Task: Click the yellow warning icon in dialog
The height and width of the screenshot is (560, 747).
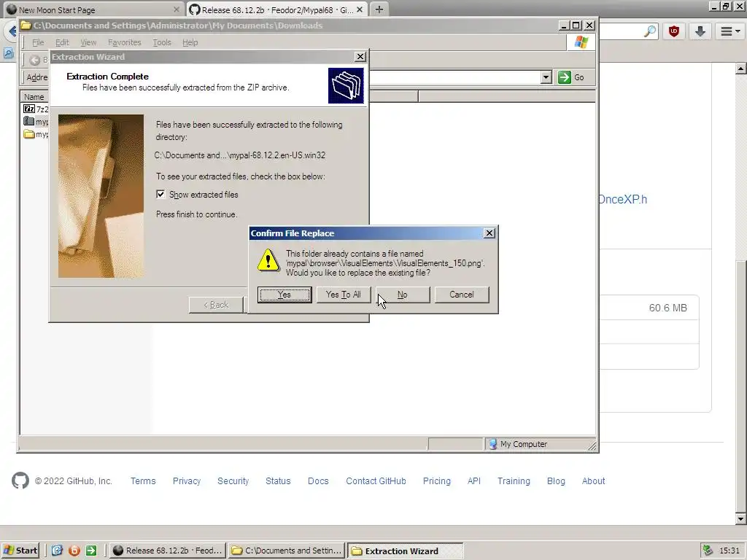Action: (268, 260)
